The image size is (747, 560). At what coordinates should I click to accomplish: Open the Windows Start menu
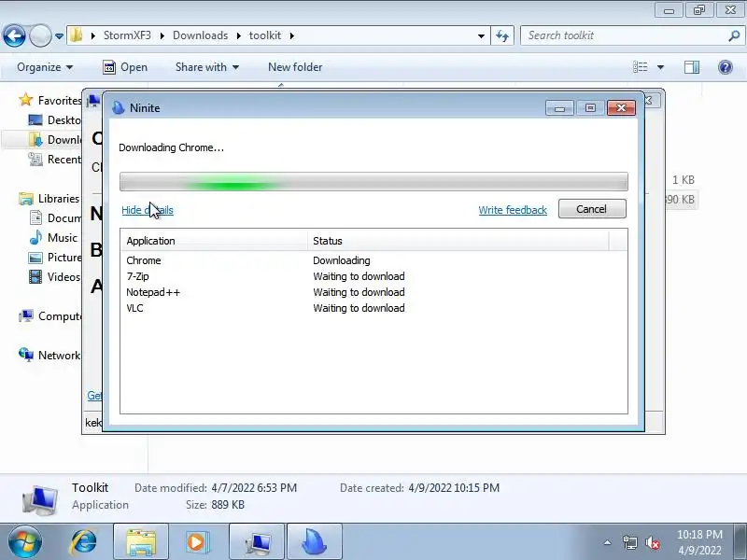(x=25, y=541)
